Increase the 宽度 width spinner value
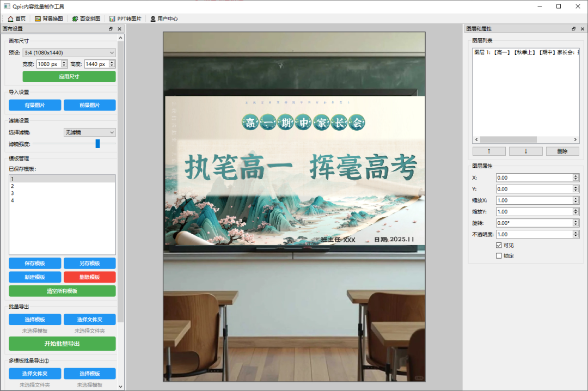This screenshot has width=588, height=391. pos(64,62)
